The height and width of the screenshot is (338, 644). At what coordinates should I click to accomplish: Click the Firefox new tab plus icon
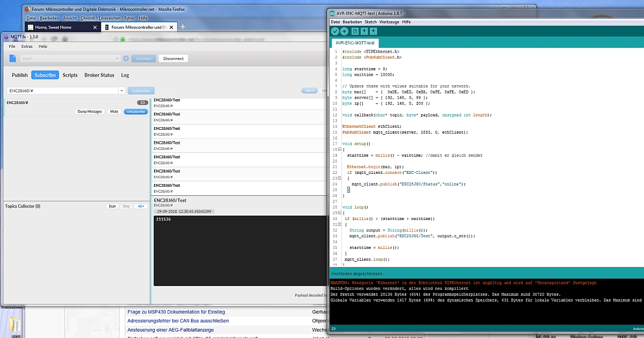[x=182, y=26]
